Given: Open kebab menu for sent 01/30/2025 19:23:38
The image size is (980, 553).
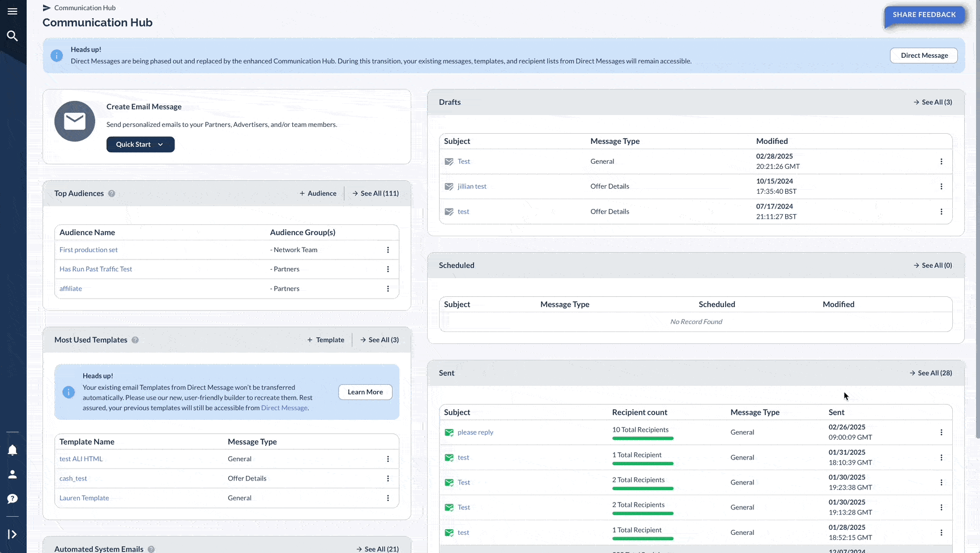Looking at the screenshot, I should tap(941, 482).
